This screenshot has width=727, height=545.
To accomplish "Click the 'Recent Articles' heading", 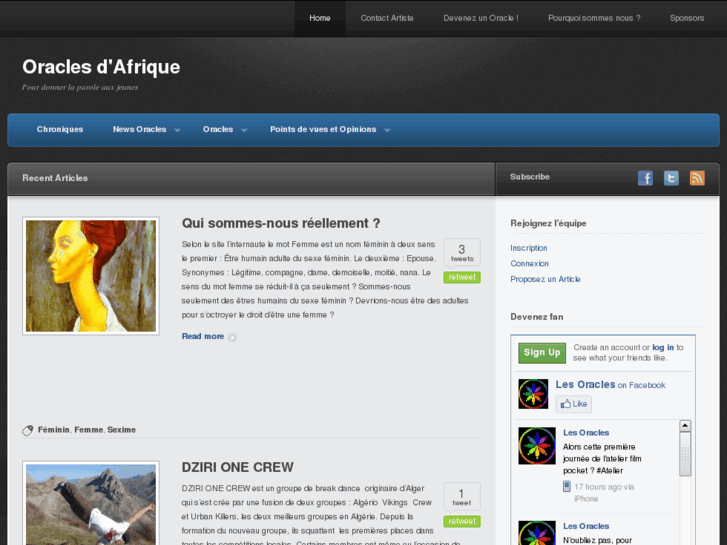I will pos(55,178).
